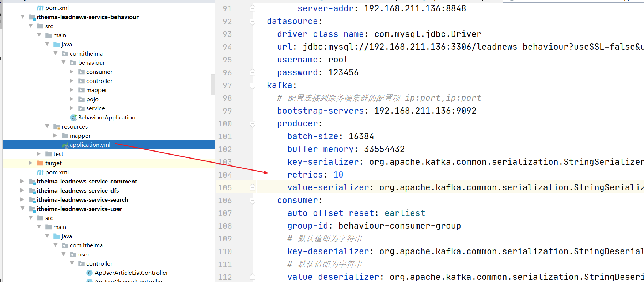Screen dimensions: 644x282
Task: Collapse the com.itheima package under behaviour module
Action: 56,53
